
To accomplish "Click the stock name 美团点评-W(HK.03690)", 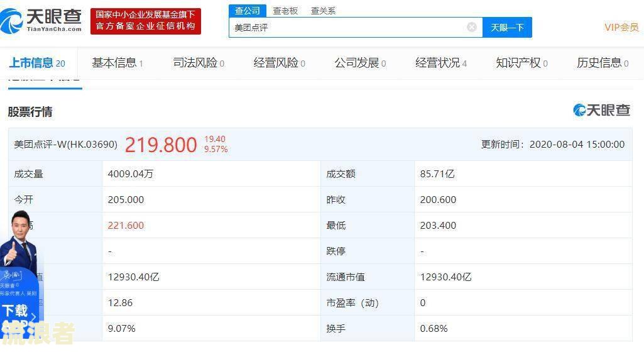I will coord(66,145).
